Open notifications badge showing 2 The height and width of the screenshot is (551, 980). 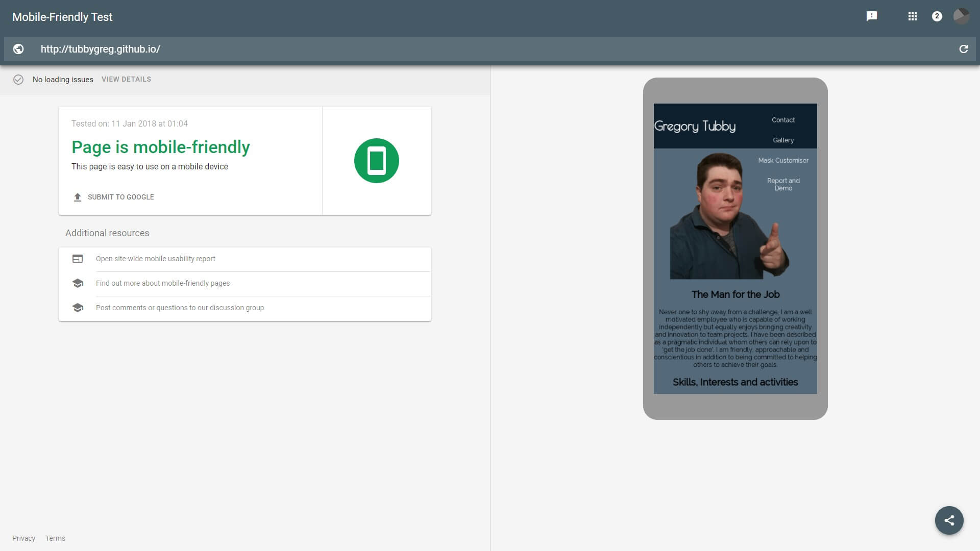click(x=937, y=16)
